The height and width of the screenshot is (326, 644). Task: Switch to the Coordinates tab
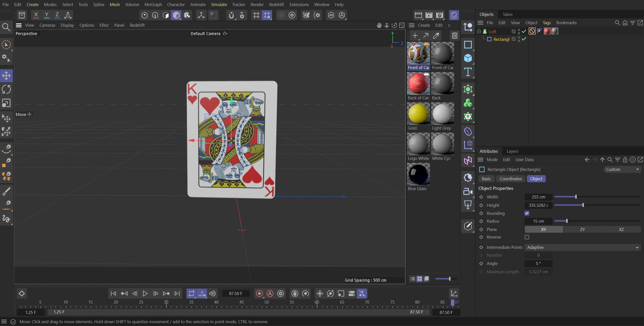tap(510, 179)
